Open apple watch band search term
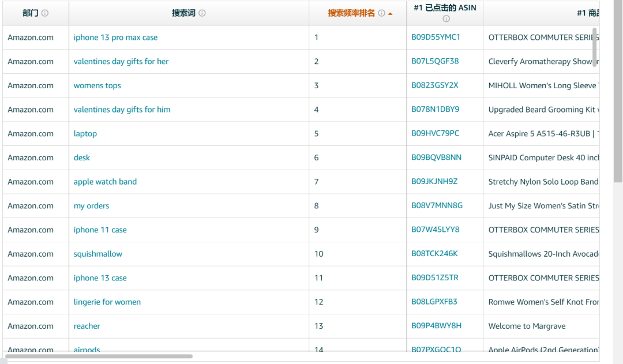The height and width of the screenshot is (364, 623). click(106, 182)
